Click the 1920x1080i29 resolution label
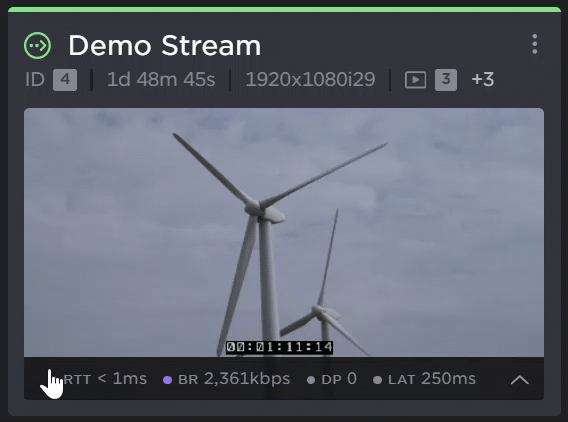568x422 pixels. coord(310,80)
